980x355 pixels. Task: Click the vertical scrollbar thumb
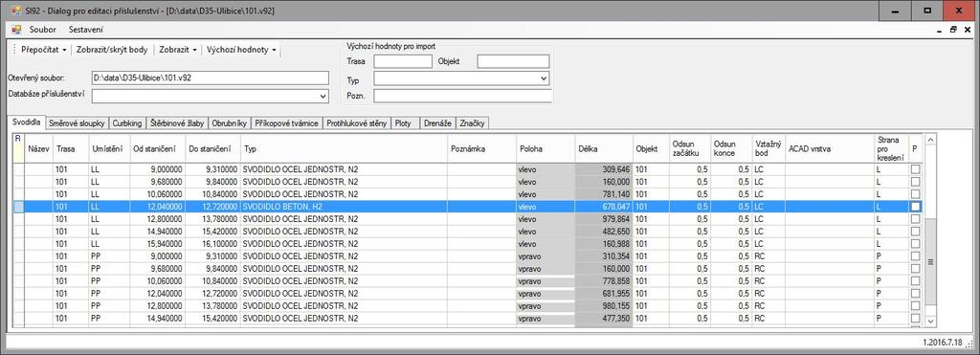pyautogui.click(x=930, y=262)
